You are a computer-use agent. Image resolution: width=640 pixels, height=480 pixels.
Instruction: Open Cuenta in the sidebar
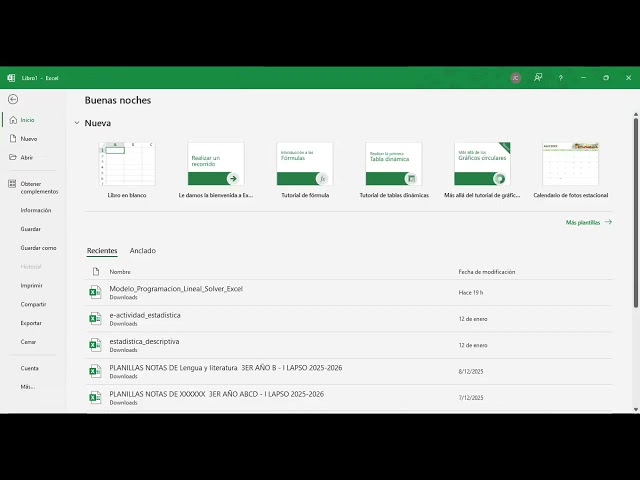[x=29, y=368]
